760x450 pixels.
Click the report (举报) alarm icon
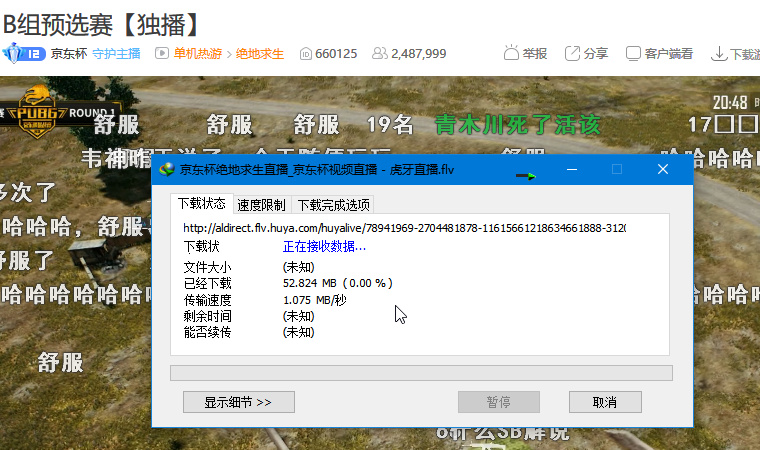pos(511,53)
